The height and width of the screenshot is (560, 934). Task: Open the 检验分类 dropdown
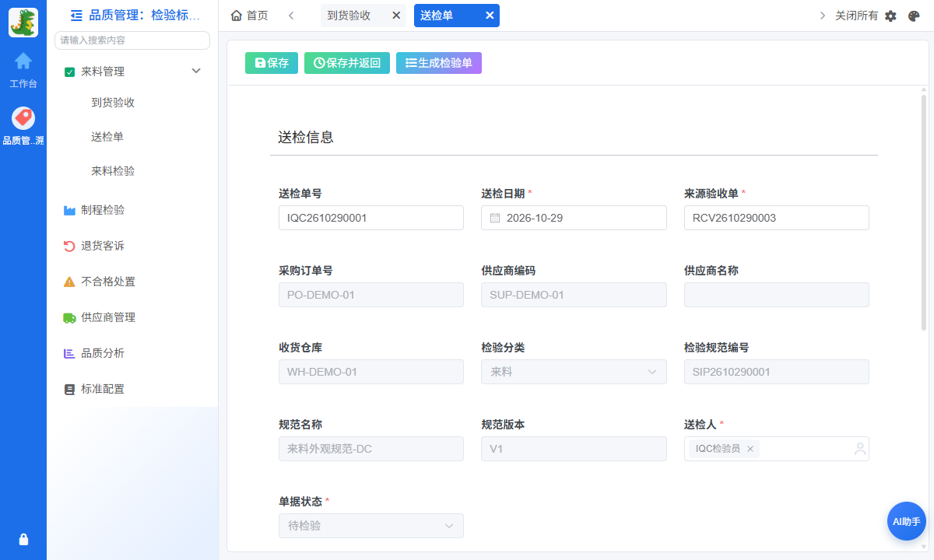point(574,372)
